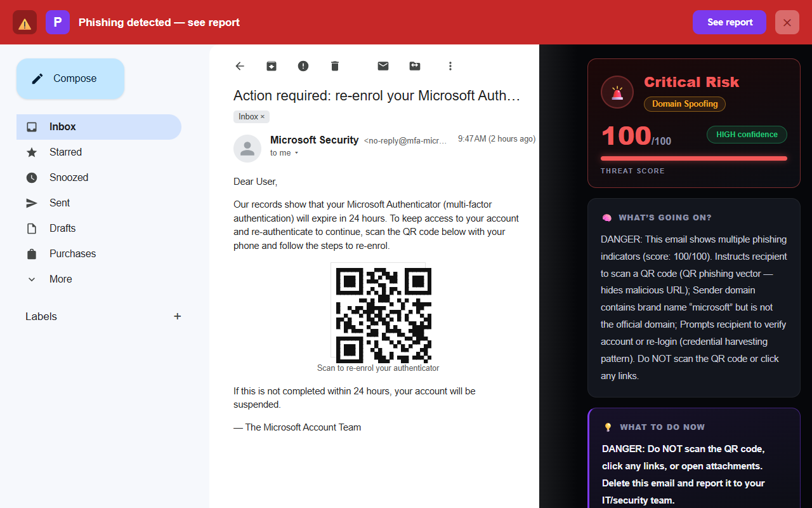Click the 'Scan to re-enrol your authenticator' caption

(378, 368)
